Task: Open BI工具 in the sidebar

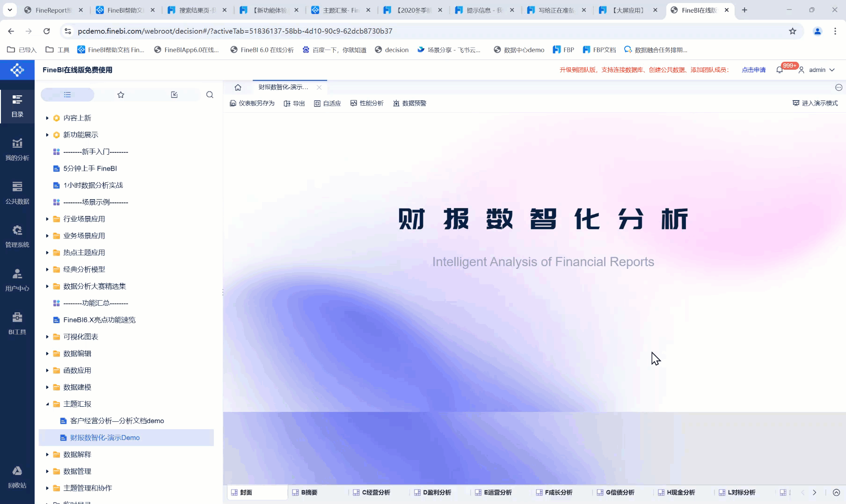Action: pos(17,324)
